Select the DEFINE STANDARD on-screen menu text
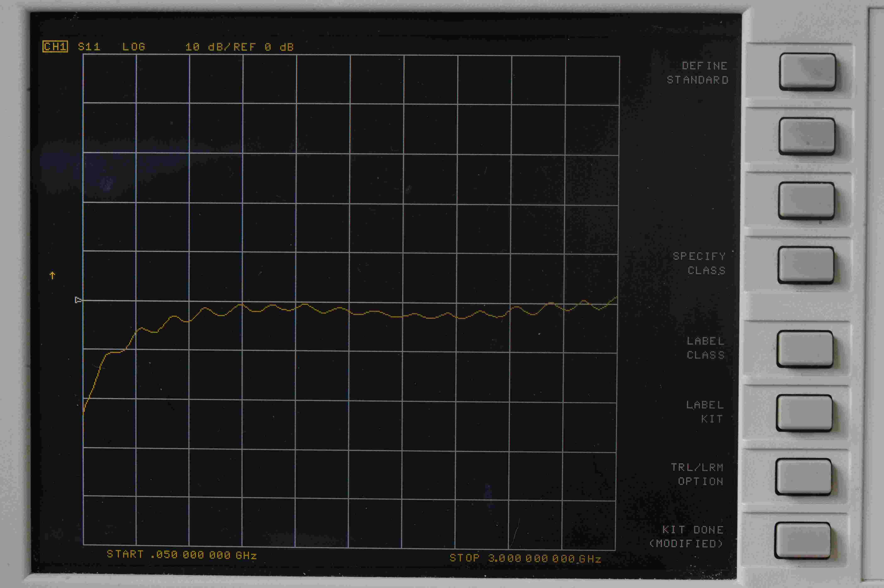Viewport: 884px width, 588px height. (697, 73)
